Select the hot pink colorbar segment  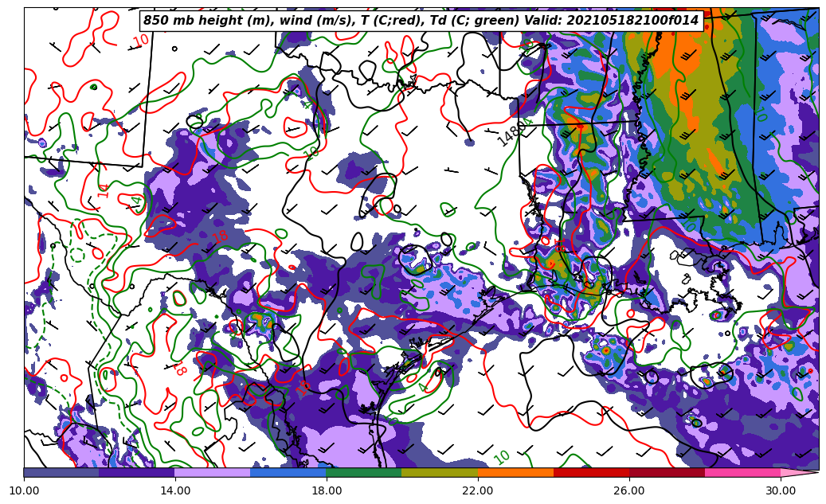[742, 472]
